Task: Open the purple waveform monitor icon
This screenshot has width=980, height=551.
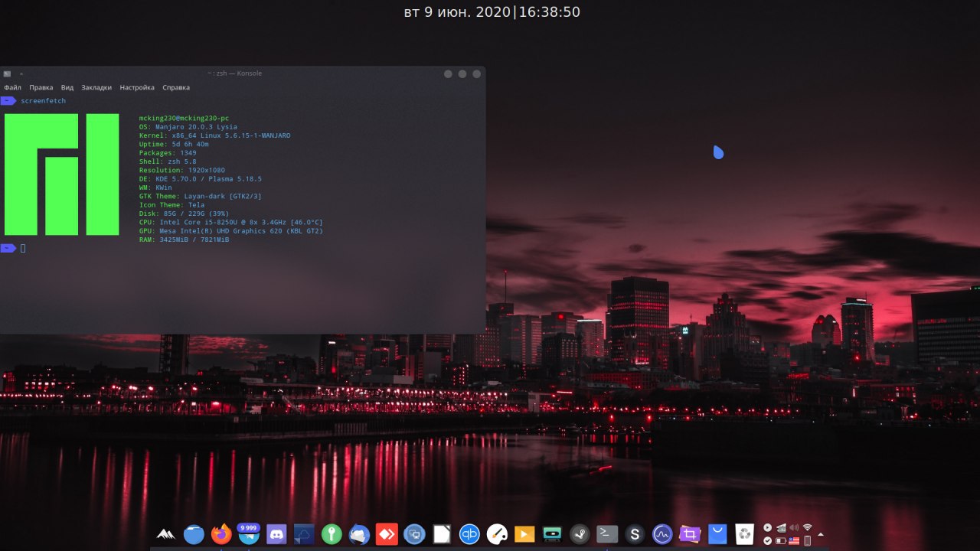Action: click(x=662, y=533)
